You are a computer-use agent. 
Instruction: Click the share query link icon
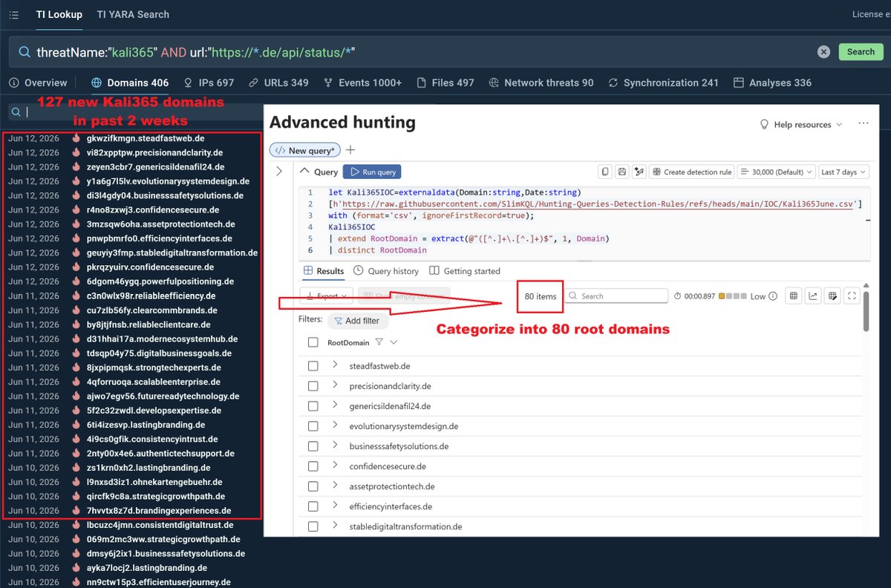[x=639, y=171]
